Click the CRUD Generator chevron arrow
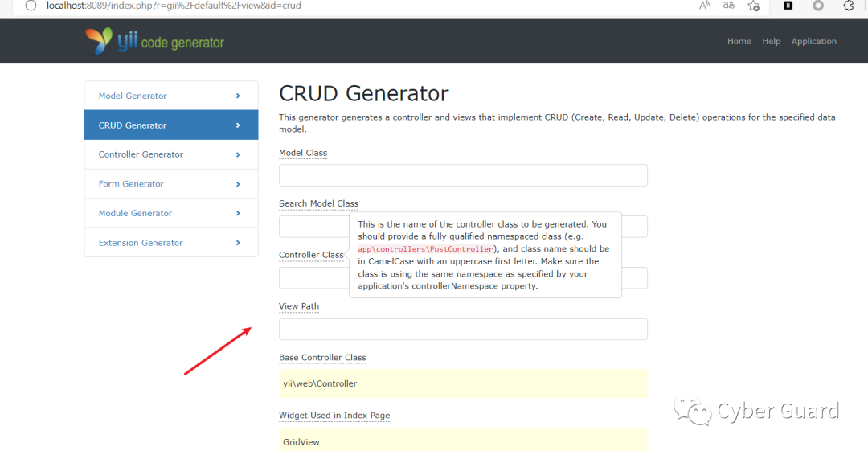868x451 pixels. click(238, 125)
